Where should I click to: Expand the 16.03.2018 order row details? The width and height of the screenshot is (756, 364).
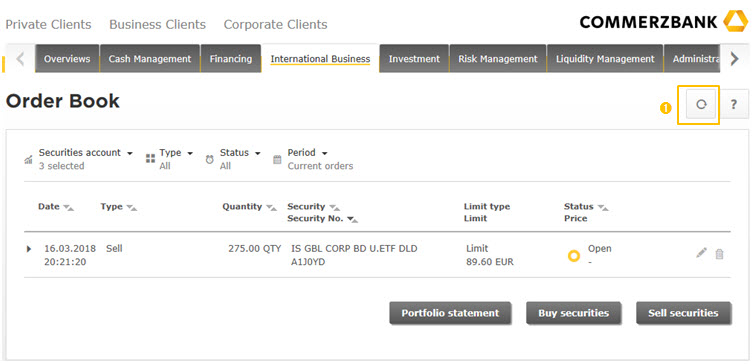(x=28, y=249)
